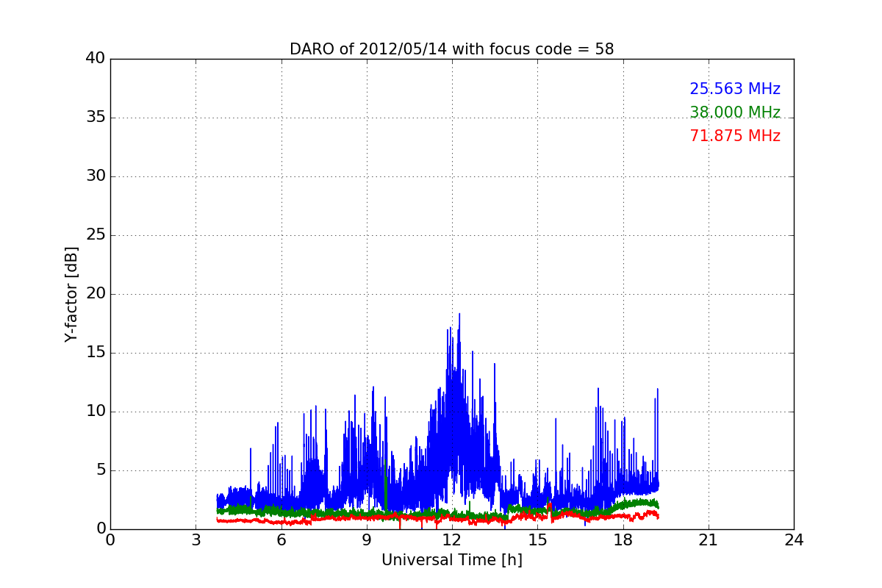Click the y-axis tick label "5"
Screen dimensions: 882x588
point(100,470)
